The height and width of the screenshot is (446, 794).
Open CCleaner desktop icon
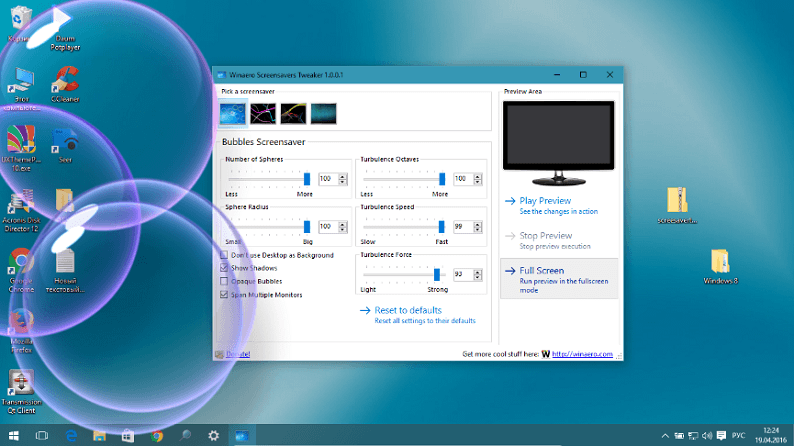[65, 85]
